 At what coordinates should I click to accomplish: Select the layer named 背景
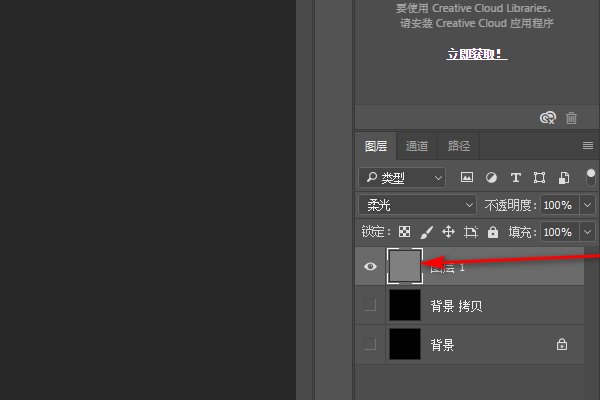[x=470, y=344]
